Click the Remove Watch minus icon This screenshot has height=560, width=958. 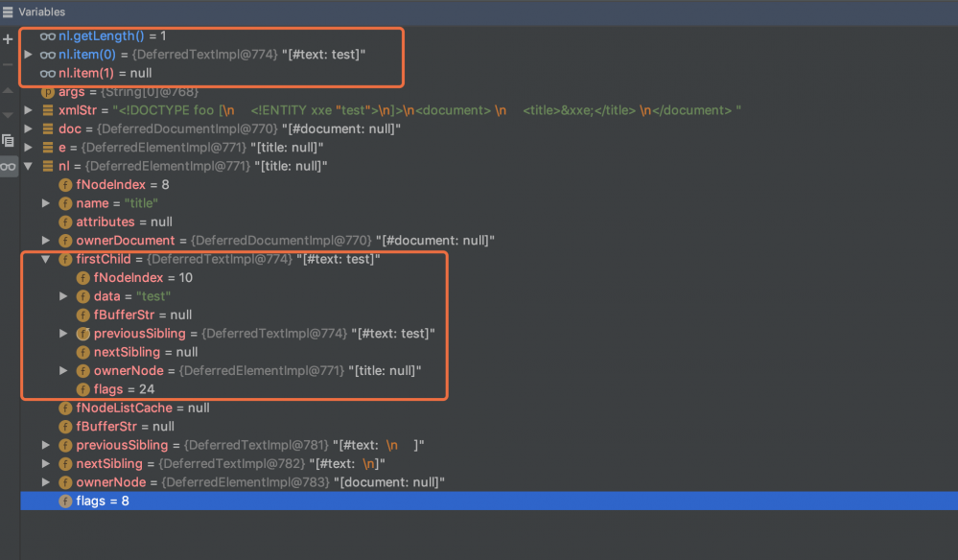tap(8, 64)
